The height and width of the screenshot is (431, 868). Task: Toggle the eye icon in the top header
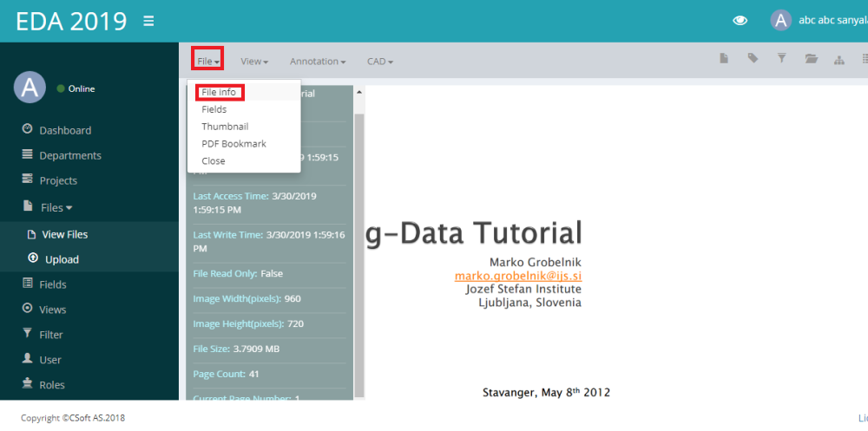point(740,21)
